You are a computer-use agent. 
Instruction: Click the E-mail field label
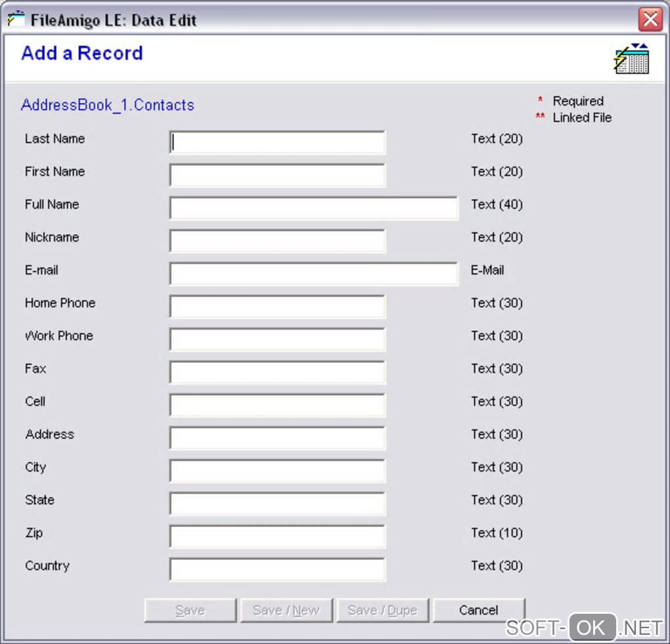tap(41, 270)
